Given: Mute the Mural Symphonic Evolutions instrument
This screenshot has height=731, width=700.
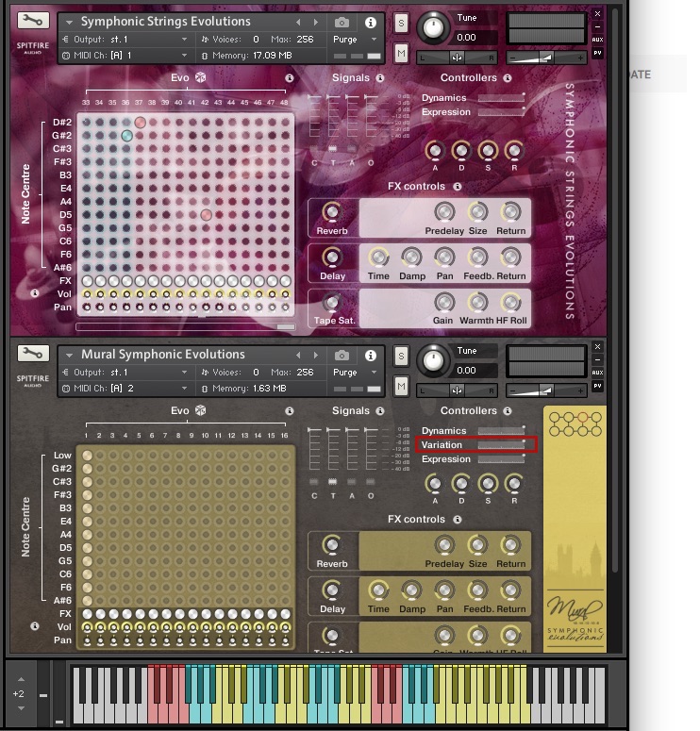Looking at the screenshot, I should [401, 386].
